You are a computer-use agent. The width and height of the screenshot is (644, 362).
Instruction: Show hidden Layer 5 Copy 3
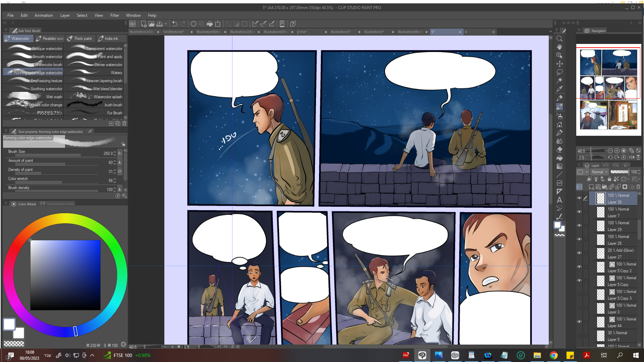(579, 295)
